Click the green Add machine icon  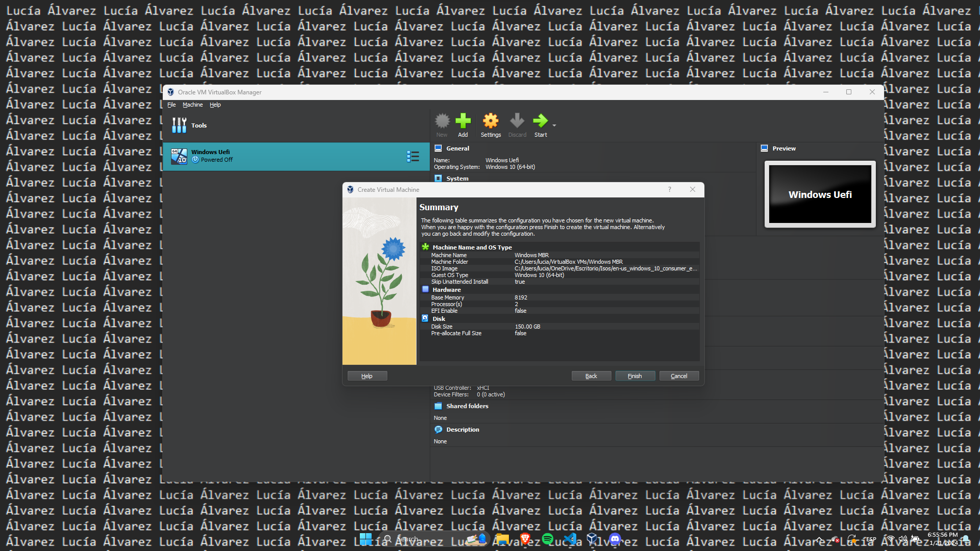[462, 121]
